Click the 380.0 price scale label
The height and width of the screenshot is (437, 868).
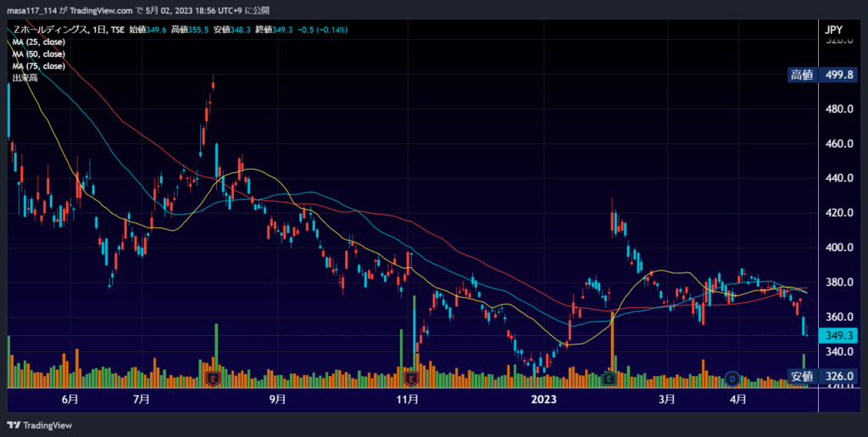click(x=838, y=283)
